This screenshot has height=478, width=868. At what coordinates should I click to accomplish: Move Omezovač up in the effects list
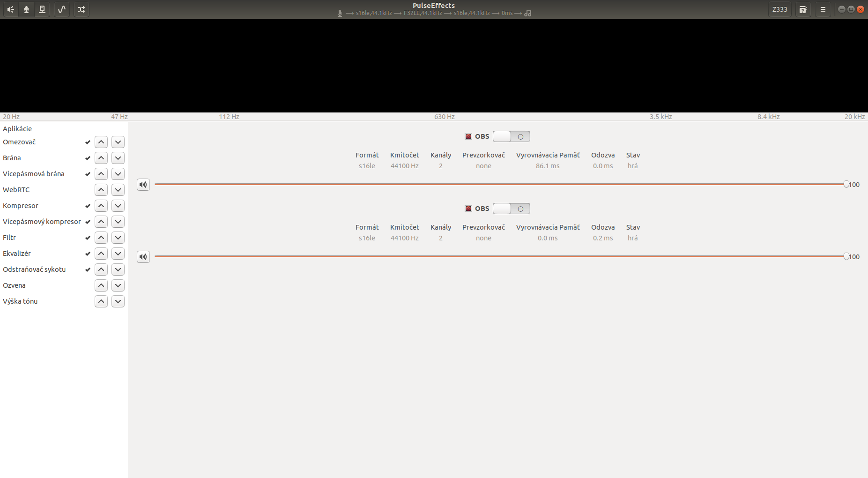pos(101,142)
